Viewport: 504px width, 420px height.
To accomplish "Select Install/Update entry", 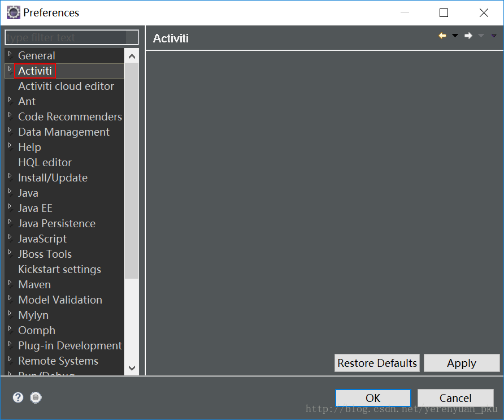I will click(53, 178).
